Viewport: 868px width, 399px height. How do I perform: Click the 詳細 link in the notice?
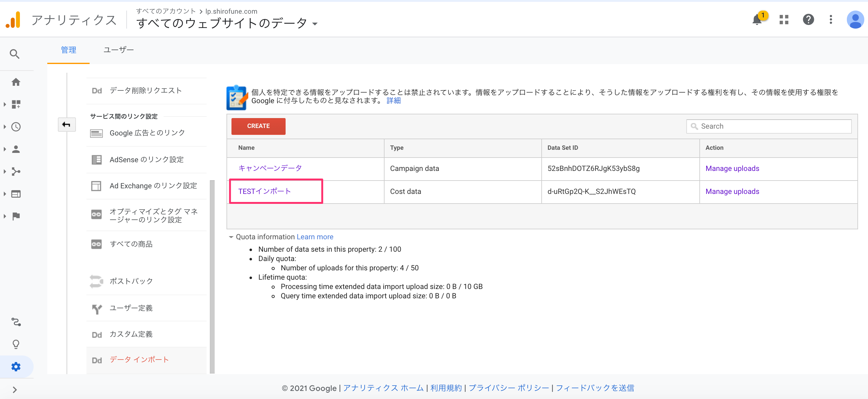394,101
